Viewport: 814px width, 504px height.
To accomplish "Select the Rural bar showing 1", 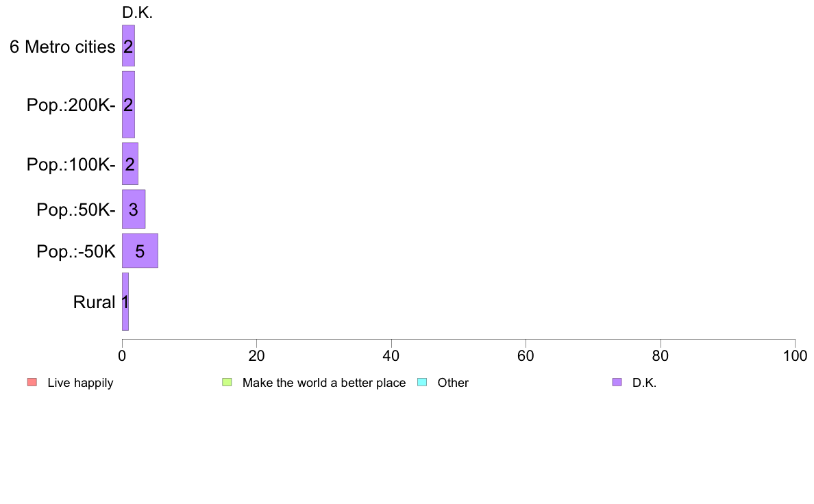I will pyautogui.click(x=125, y=301).
